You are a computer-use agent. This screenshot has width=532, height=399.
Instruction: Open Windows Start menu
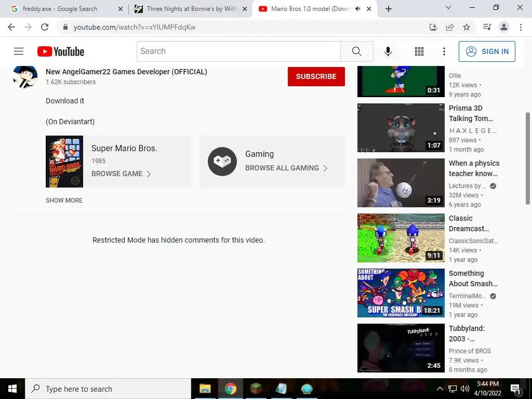pos(12,389)
